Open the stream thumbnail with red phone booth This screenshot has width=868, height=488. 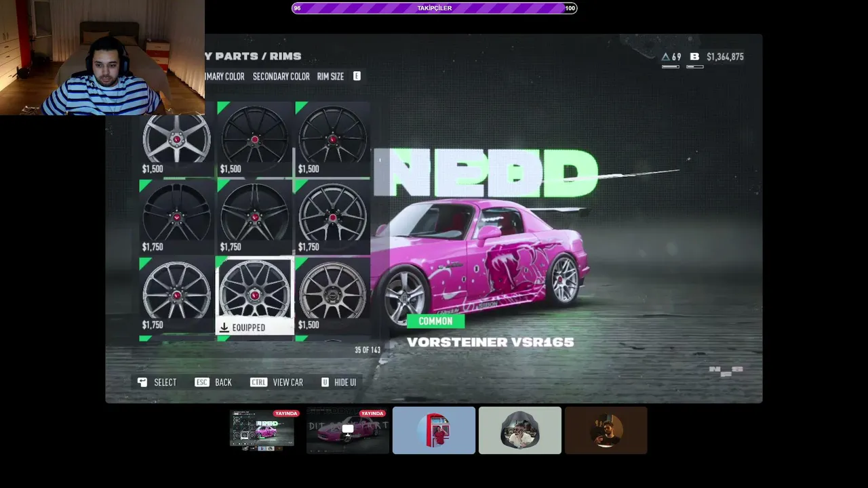click(434, 430)
